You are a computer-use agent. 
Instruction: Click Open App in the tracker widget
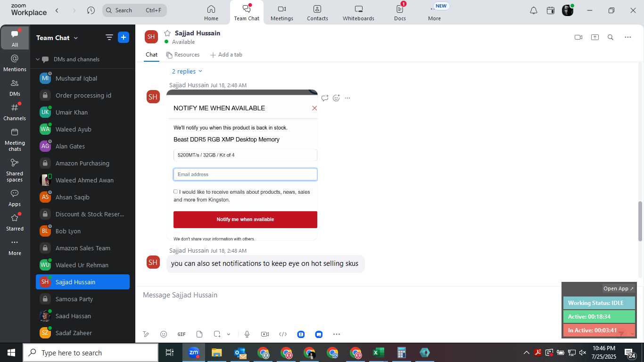click(619, 288)
